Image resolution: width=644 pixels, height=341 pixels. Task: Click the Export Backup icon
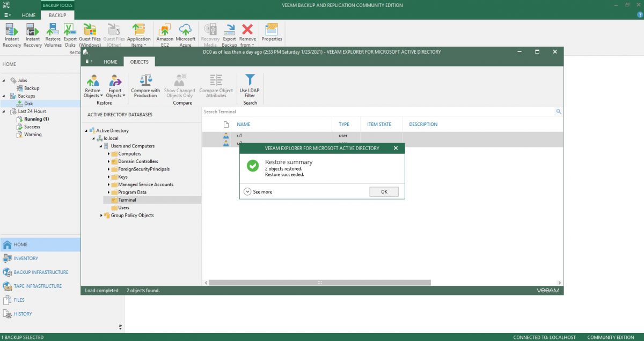pos(229,34)
